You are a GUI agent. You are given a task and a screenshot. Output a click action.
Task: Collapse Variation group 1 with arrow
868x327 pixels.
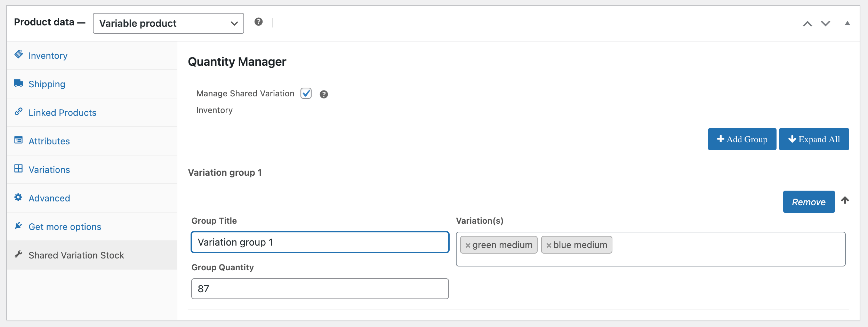tap(845, 200)
